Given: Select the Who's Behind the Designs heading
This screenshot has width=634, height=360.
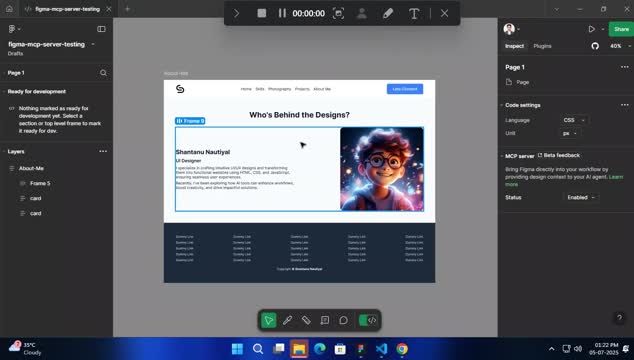Looking at the screenshot, I should (299, 115).
